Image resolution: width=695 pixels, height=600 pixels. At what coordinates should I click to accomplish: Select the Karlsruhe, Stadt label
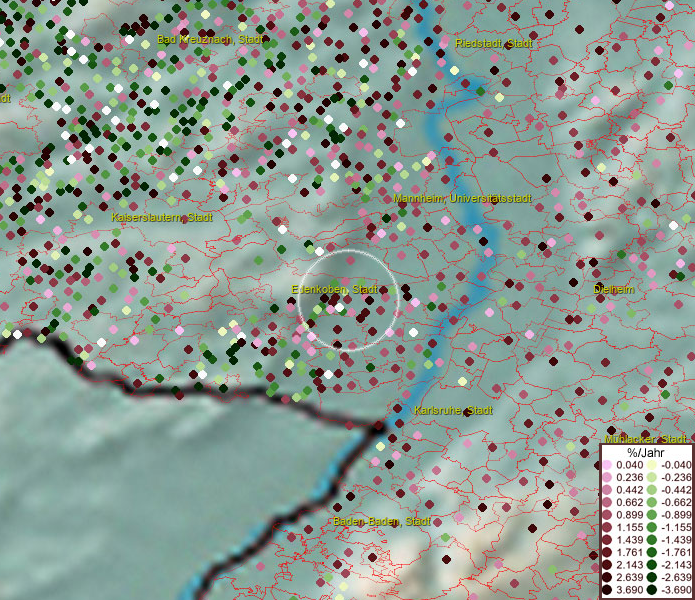[x=453, y=410]
